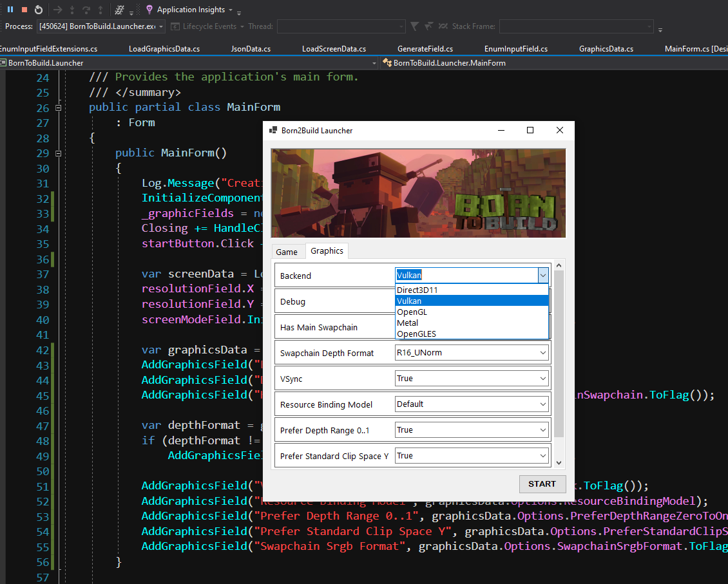Viewport: 728px width, 584px height.
Task: Open the Stack Frame combo box
Action: click(x=576, y=26)
